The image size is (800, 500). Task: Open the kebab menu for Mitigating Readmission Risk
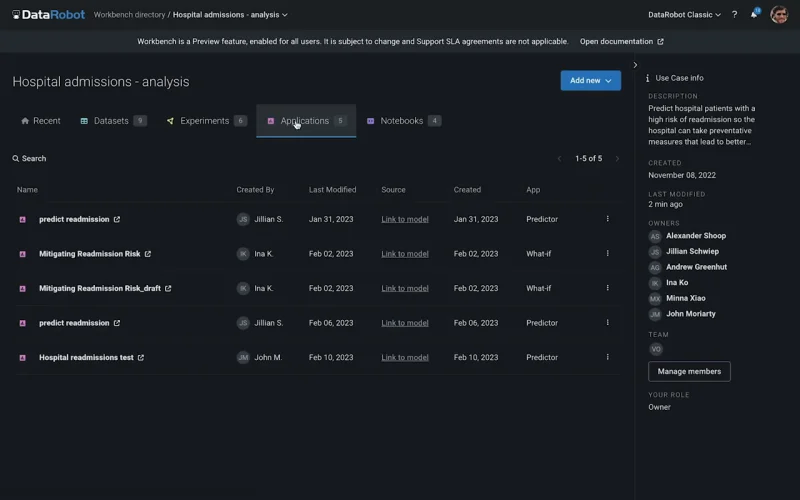pyautogui.click(x=607, y=254)
